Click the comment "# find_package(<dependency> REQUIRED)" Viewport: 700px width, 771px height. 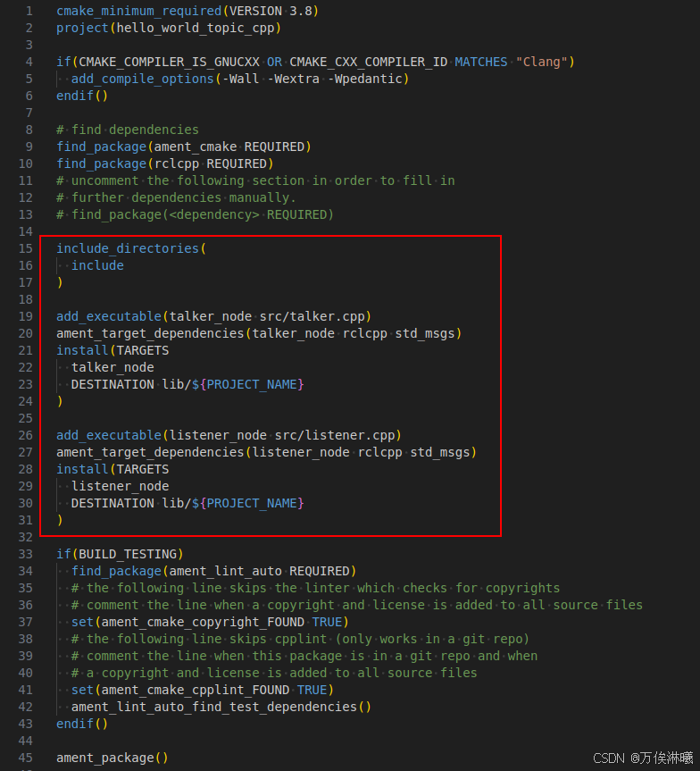pos(195,215)
